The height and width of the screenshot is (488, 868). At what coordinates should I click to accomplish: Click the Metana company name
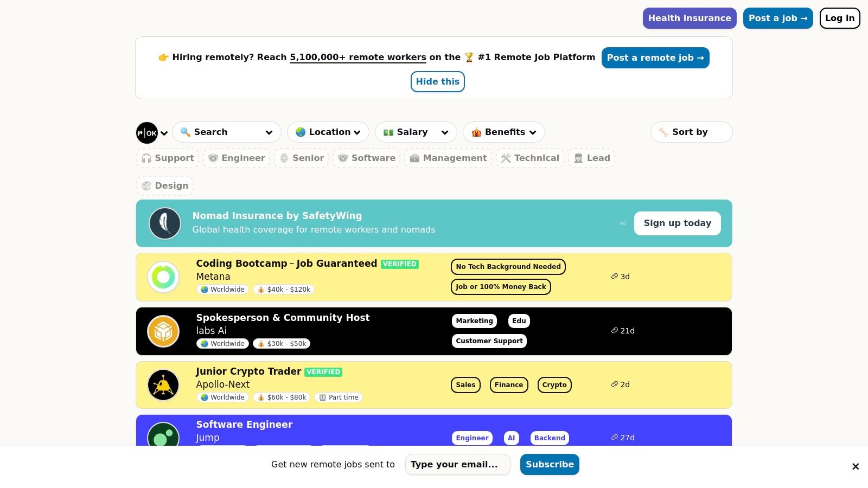pos(213,277)
